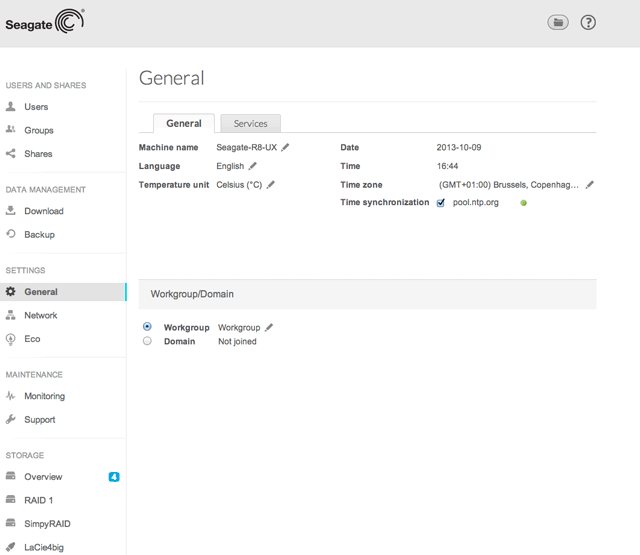Click the RAID 1 drive icon
This screenshot has height=555, width=640.
point(11,500)
